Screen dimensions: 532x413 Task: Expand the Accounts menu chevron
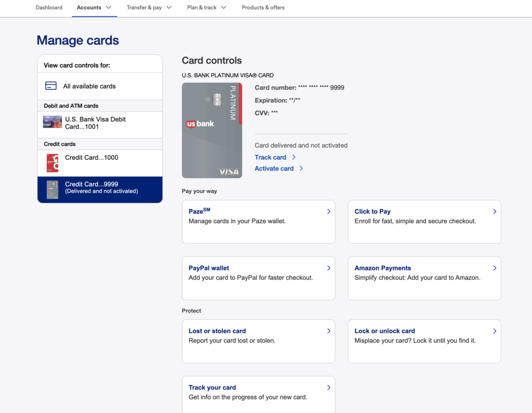109,7
